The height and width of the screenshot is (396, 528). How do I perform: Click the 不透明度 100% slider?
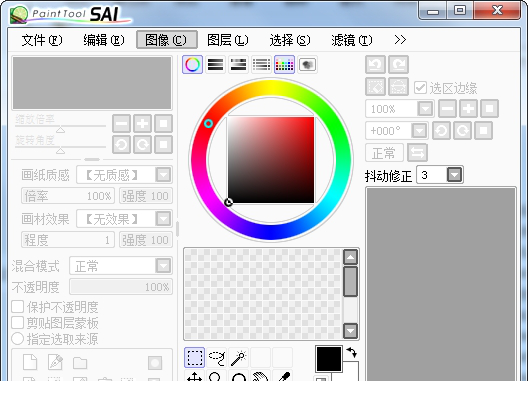pos(121,287)
